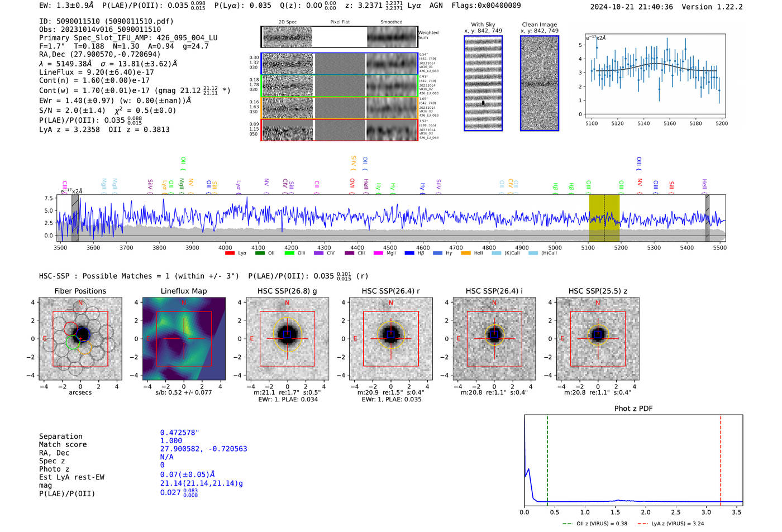The height and width of the screenshot is (532, 782).
Task: Click the gray hatched band near 3550
Action: (x=75, y=218)
